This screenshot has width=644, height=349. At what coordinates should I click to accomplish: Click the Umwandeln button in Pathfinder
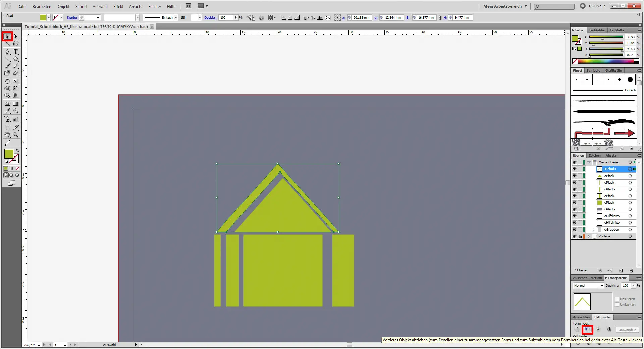627,330
